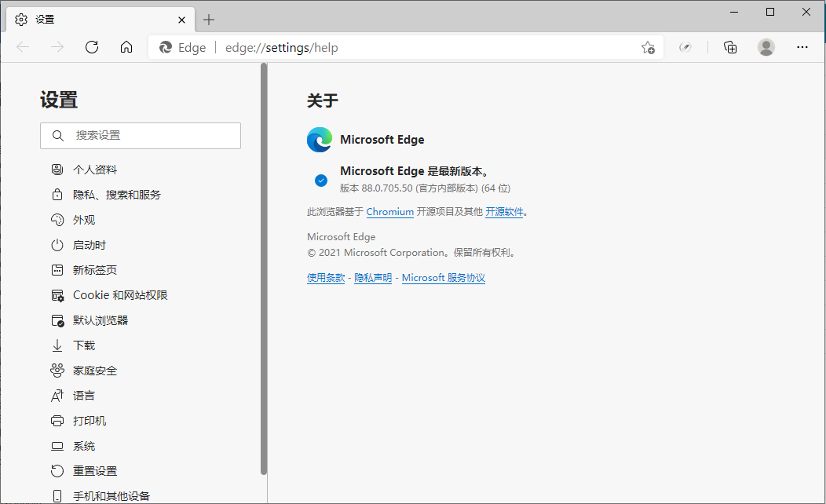This screenshot has height=504, width=826.
Task: Click the magnifier icon in search box
Action: 58,136
